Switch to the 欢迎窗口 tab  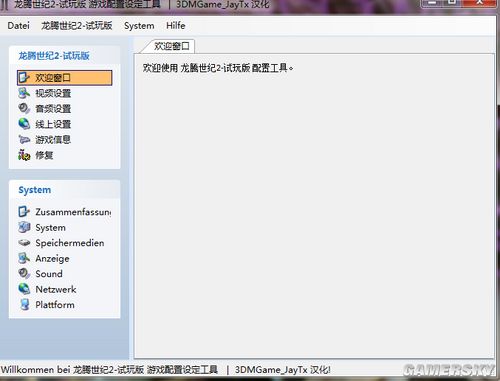(171, 46)
